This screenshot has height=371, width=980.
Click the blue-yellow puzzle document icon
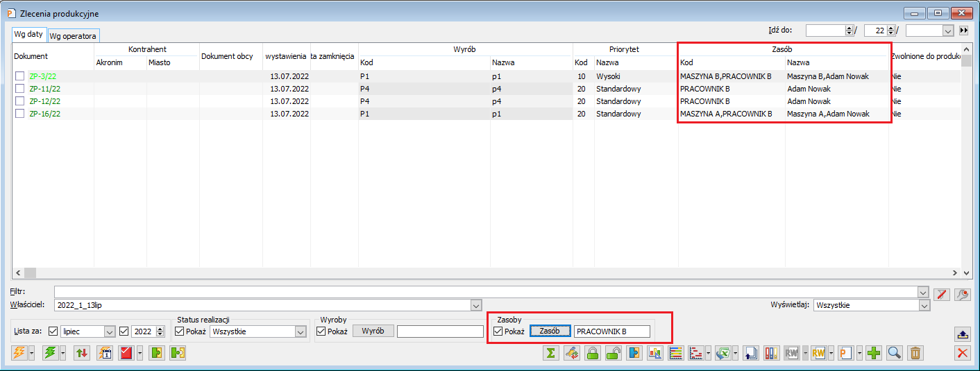[x=634, y=353]
